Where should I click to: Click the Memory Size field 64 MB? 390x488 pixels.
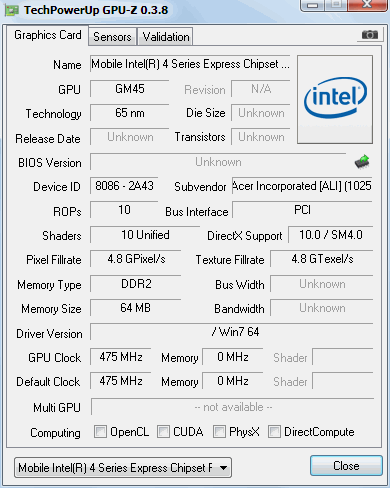(x=136, y=308)
